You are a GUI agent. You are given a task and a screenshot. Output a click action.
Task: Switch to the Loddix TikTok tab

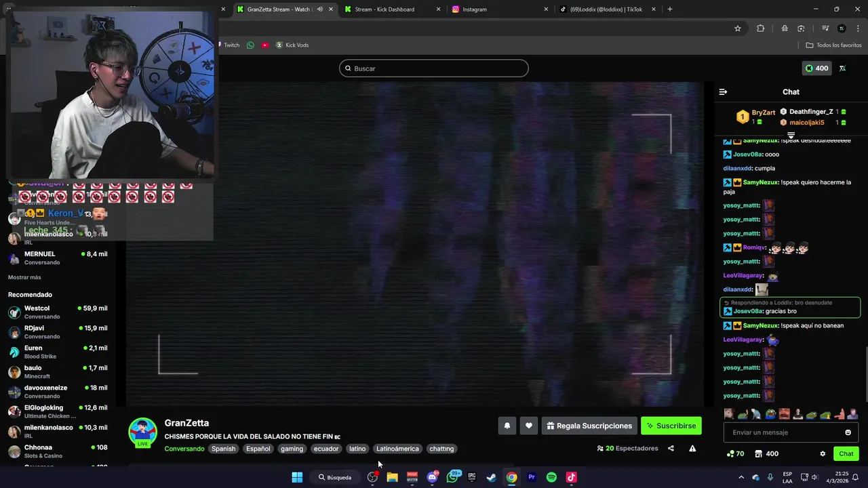606,9
